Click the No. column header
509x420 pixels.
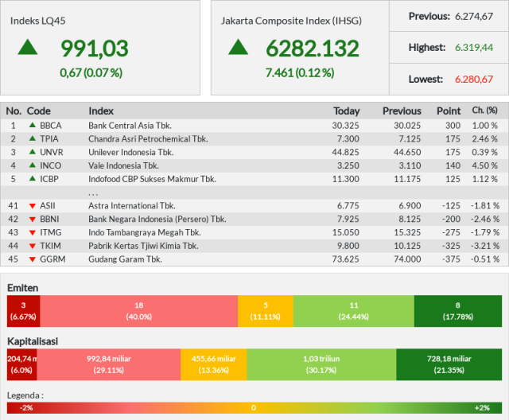tap(14, 111)
